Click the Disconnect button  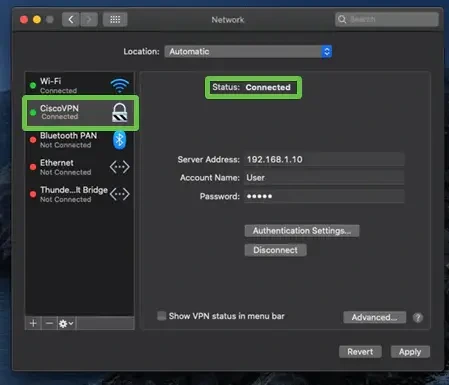click(x=275, y=250)
